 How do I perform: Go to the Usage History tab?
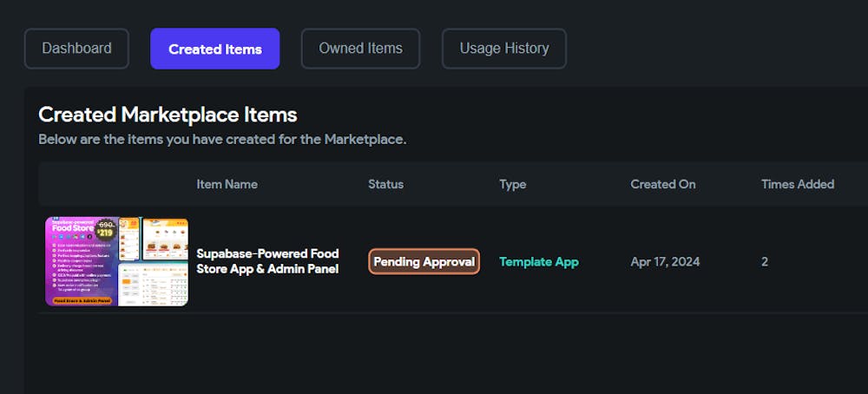point(503,49)
